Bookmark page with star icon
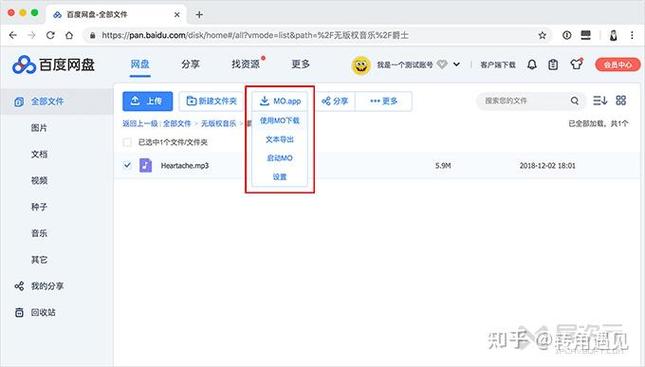 click(x=542, y=35)
